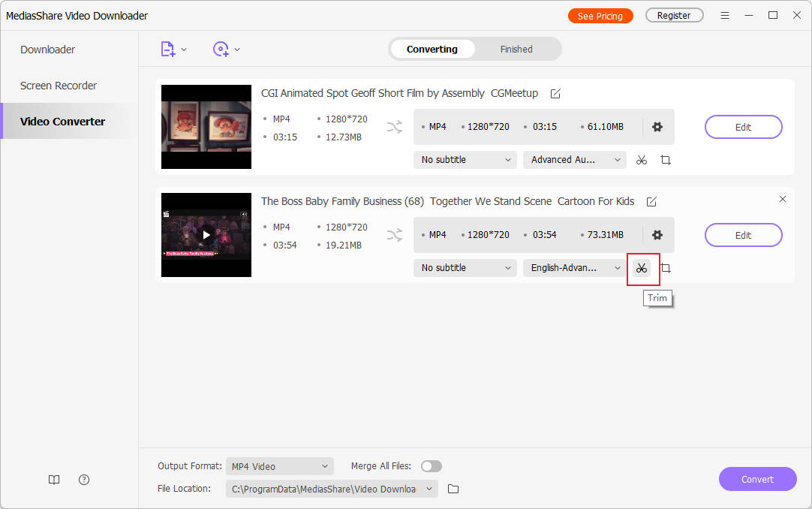This screenshot has width=812, height=509.
Task: Click the edit title icon for Boss Baby video
Action: click(x=651, y=202)
